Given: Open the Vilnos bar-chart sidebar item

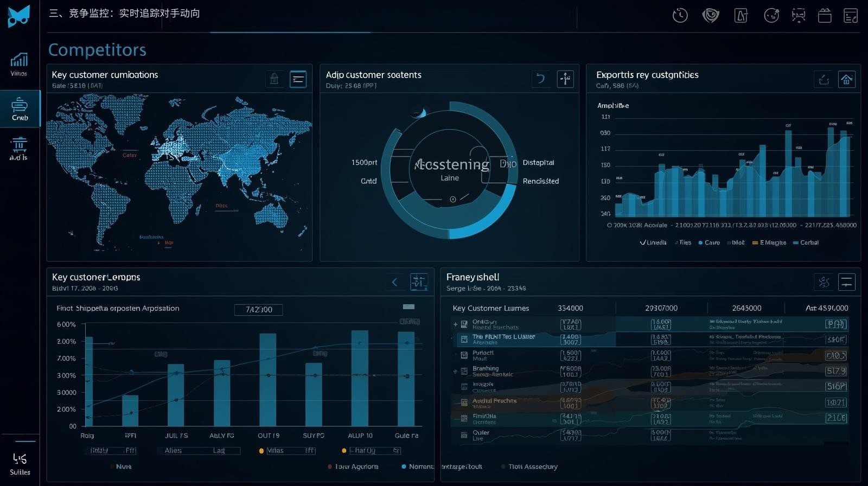Looking at the screenshot, I should pos(19,64).
